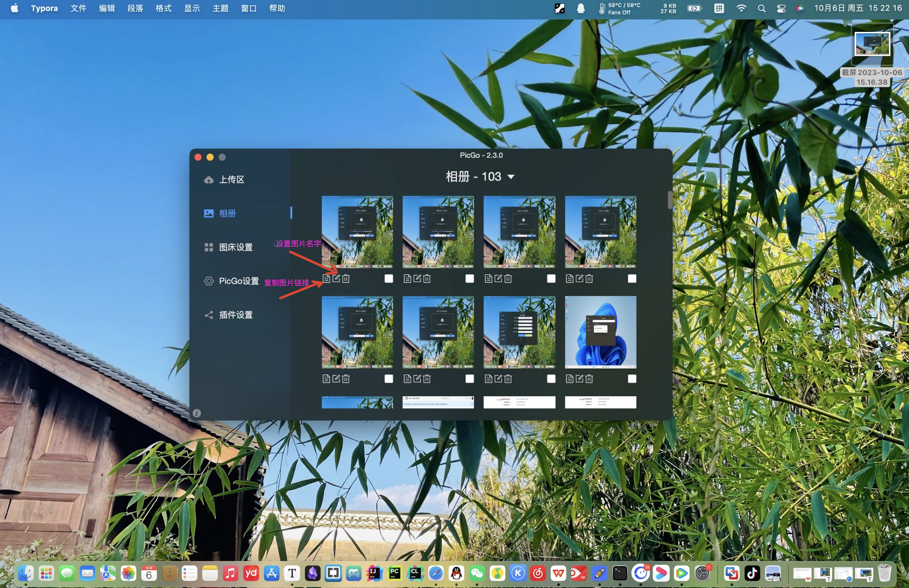Image resolution: width=909 pixels, height=588 pixels.
Task: Expand the 相册 - 103 dropdown arrow
Action: (x=511, y=177)
